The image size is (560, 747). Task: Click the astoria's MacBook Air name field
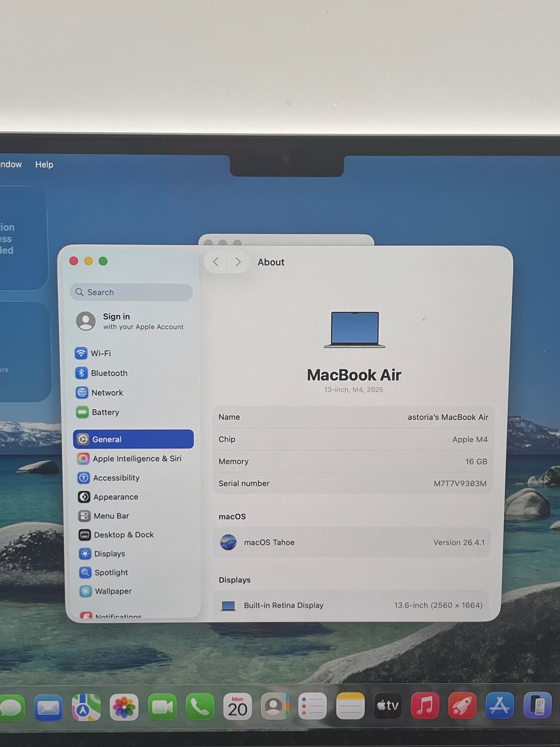[448, 417]
